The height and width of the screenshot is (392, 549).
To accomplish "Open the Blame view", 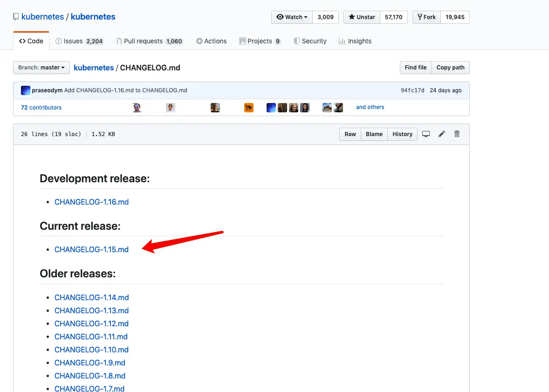I will (x=374, y=134).
